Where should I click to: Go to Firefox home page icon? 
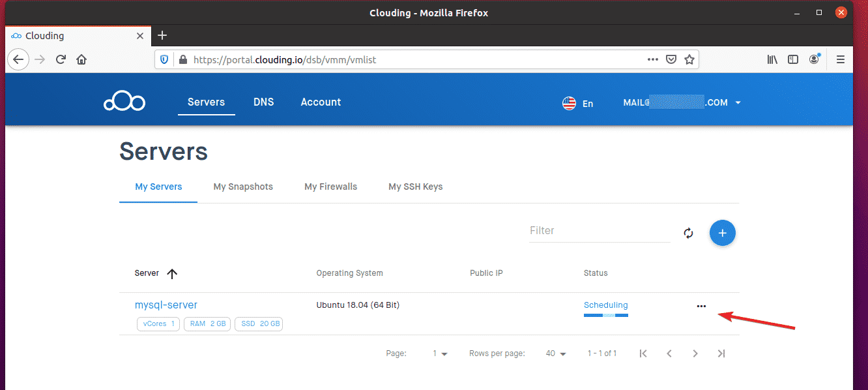pos(81,59)
